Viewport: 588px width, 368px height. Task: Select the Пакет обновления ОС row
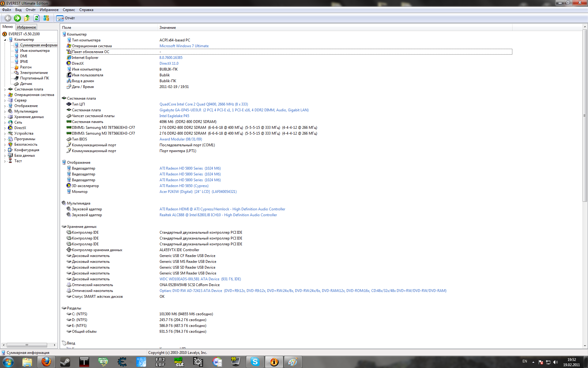[x=289, y=52]
